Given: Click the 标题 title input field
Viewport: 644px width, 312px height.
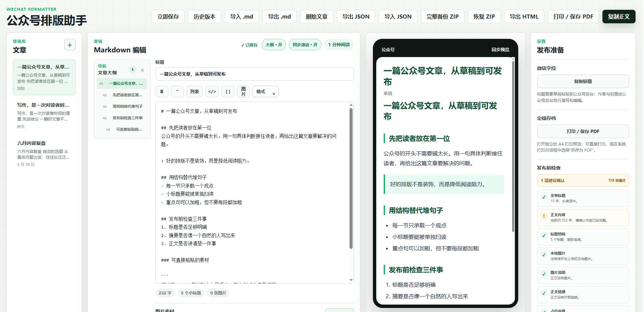Looking at the screenshot, I should [255, 74].
